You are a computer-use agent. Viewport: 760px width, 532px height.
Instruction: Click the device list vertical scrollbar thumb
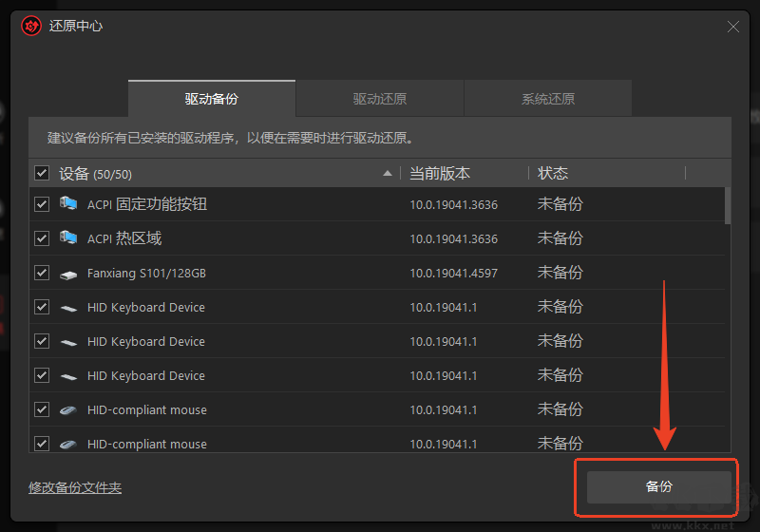point(728,206)
